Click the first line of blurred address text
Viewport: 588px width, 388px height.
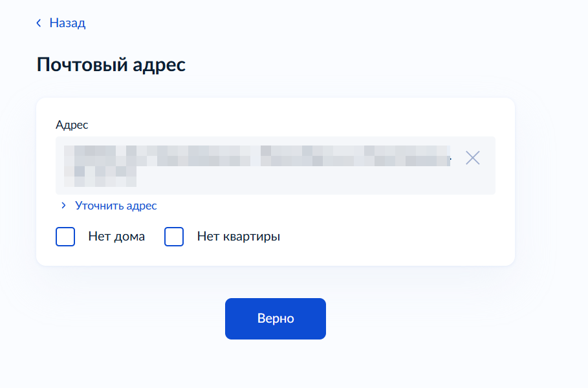259,154
